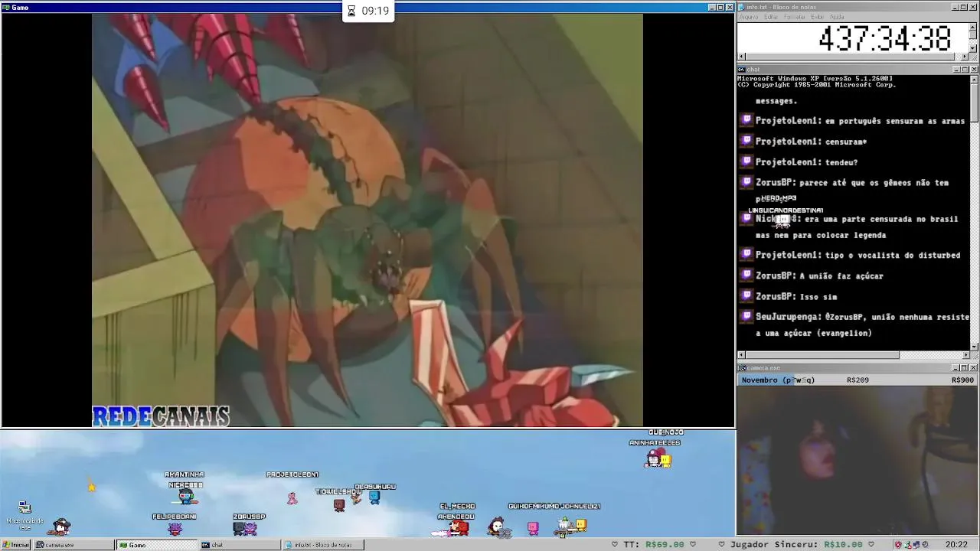Viewport: 980px width, 551px height.
Task: Click Twitch badge beside SeuJurupenga message
Action: [746, 316]
